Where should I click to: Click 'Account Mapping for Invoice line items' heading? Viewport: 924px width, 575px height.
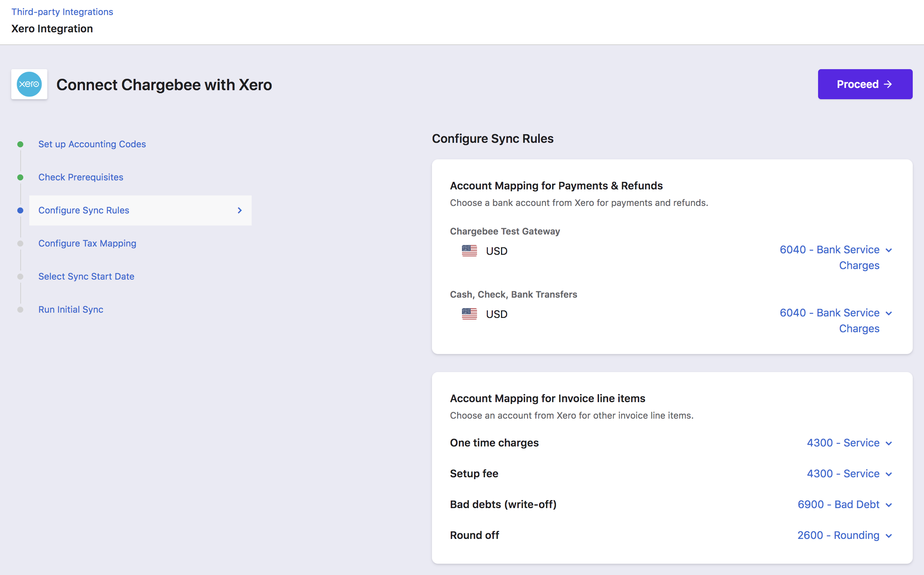[x=548, y=398]
